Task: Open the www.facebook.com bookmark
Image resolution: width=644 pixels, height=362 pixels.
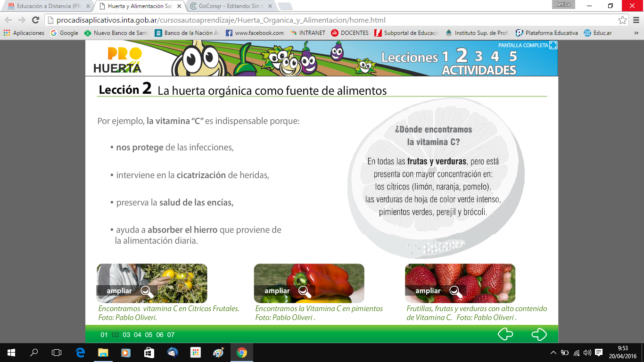Action: coord(255,33)
